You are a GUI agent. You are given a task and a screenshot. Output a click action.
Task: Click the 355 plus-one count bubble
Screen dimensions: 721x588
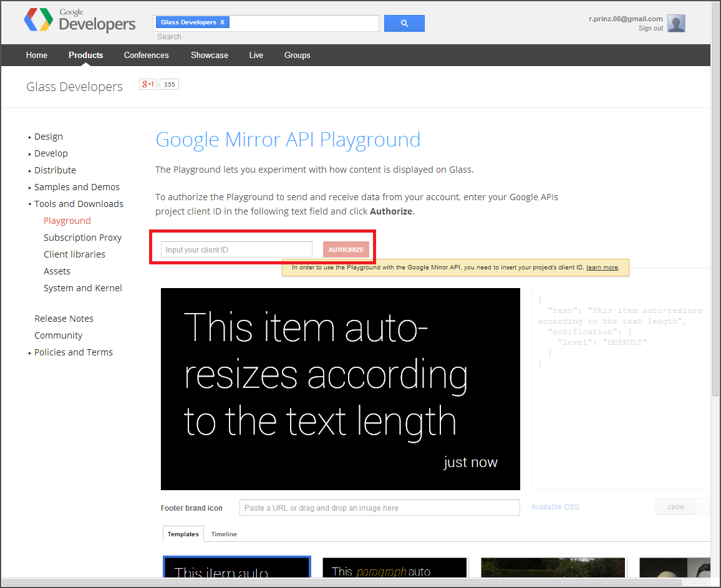tap(169, 85)
